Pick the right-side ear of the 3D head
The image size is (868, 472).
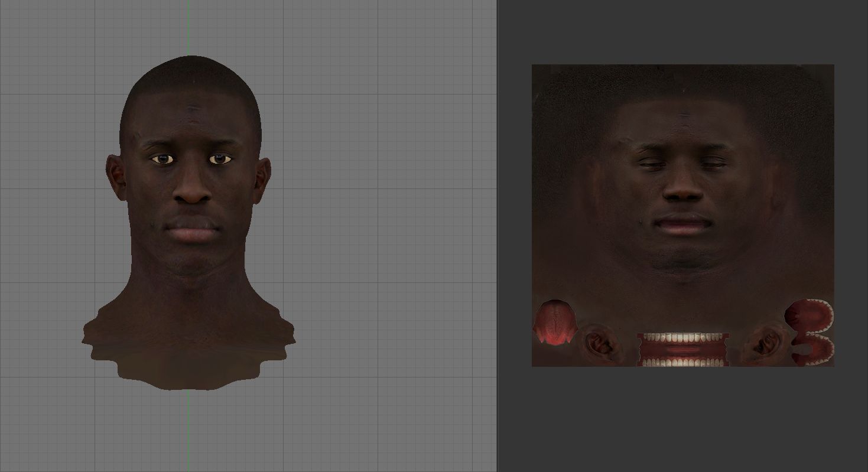[262, 178]
